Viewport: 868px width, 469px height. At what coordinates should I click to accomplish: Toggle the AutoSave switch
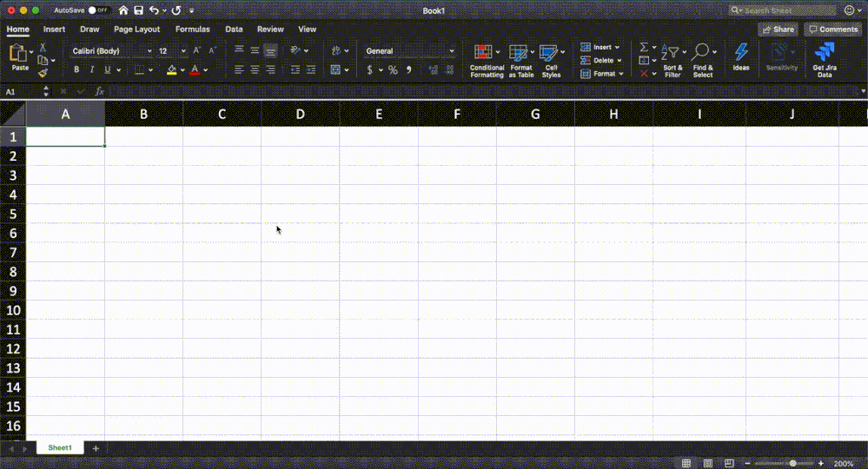point(98,10)
